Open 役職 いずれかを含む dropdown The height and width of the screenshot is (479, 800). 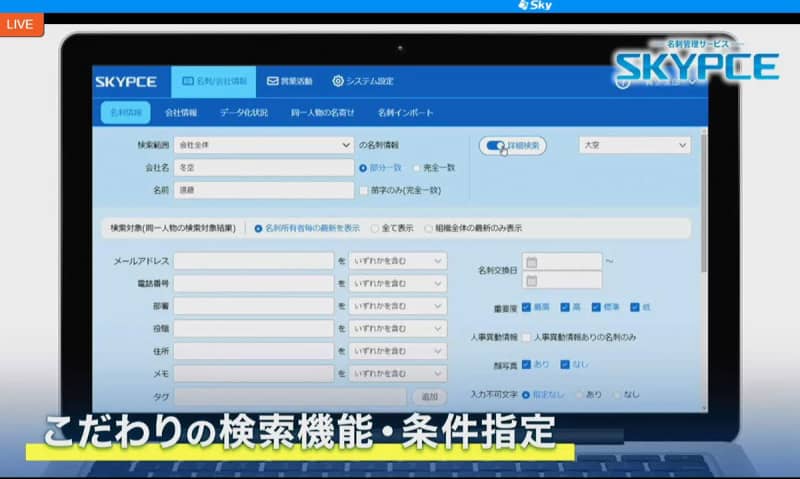click(x=398, y=329)
